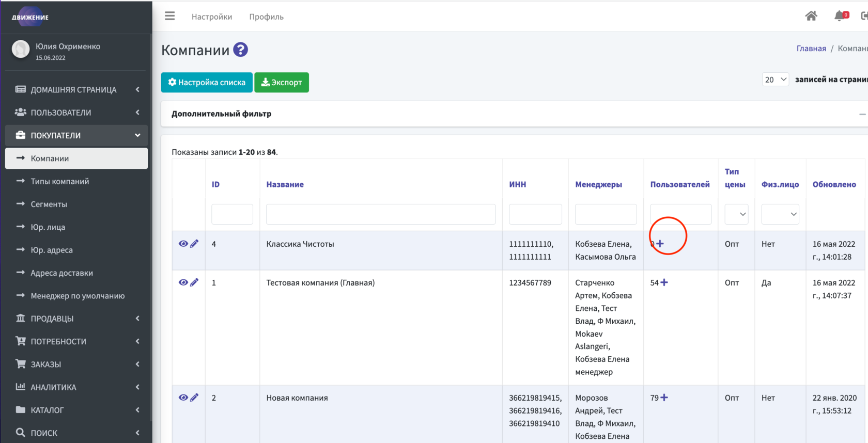This screenshot has height=443, width=868.
Task: Open Юр. лица sidebar item
Action: (76, 227)
